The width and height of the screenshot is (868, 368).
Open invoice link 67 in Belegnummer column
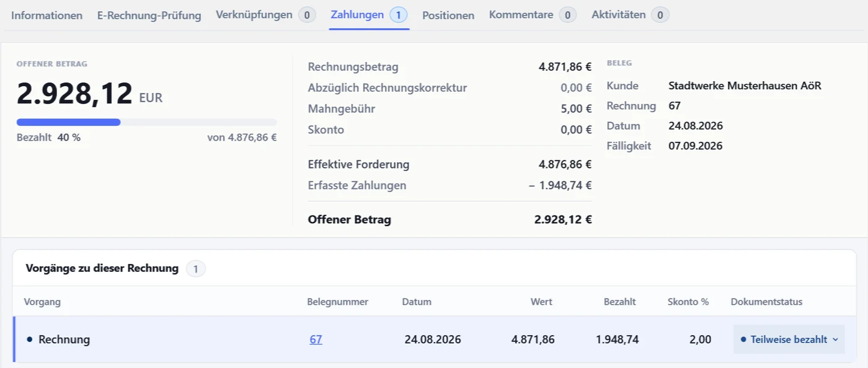coord(316,340)
